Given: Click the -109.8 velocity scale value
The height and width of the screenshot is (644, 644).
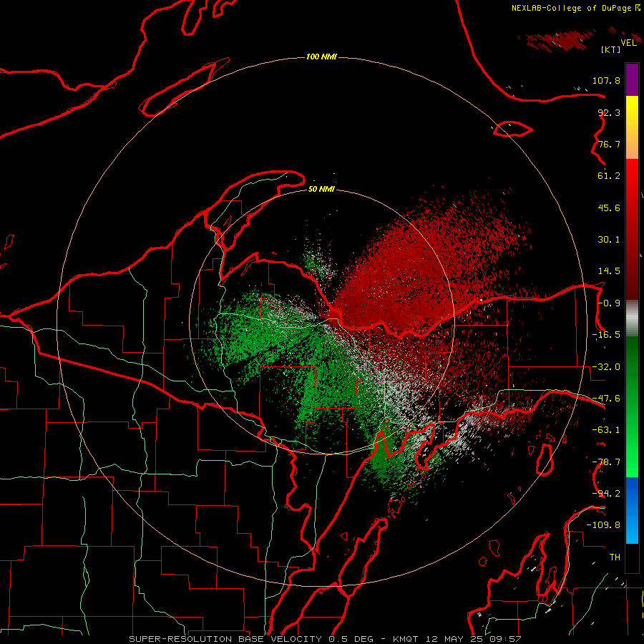Looking at the screenshot, I should [x=603, y=525].
